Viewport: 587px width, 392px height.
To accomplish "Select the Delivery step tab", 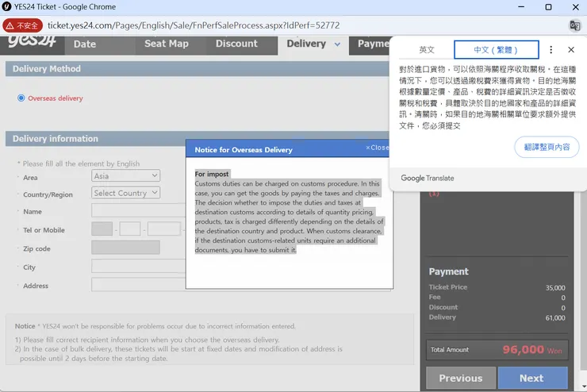I will 306,44.
